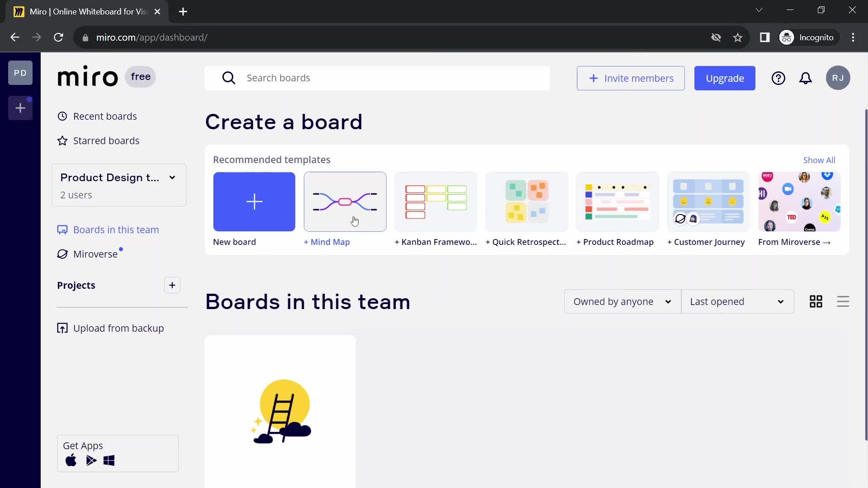This screenshot has height=488, width=868.
Task: Click the Invite members button
Action: (631, 78)
